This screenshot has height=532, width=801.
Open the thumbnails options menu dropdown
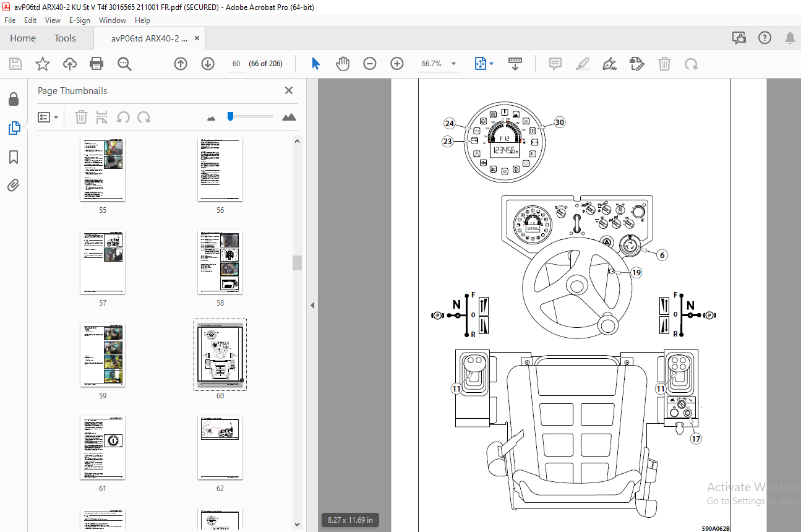[x=48, y=117]
